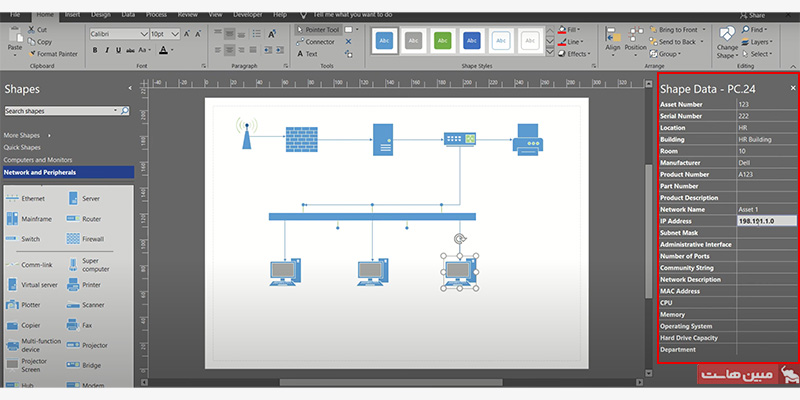Open the Bring to Front dropdown arrow

click(702, 31)
